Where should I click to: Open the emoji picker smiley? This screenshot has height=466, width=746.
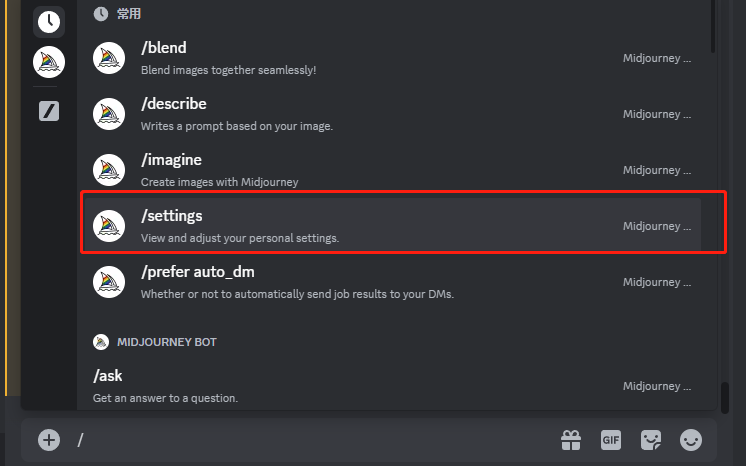coord(691,440)
